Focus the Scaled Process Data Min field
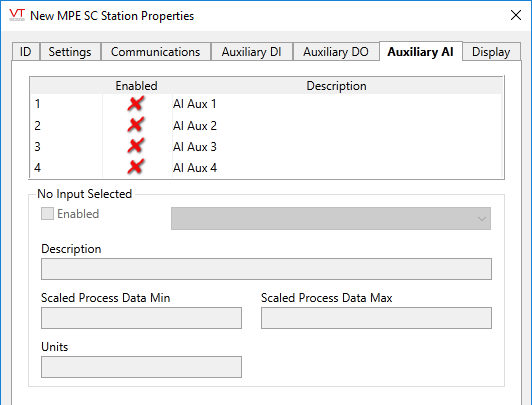532x405 pixels. pos(141,318)
